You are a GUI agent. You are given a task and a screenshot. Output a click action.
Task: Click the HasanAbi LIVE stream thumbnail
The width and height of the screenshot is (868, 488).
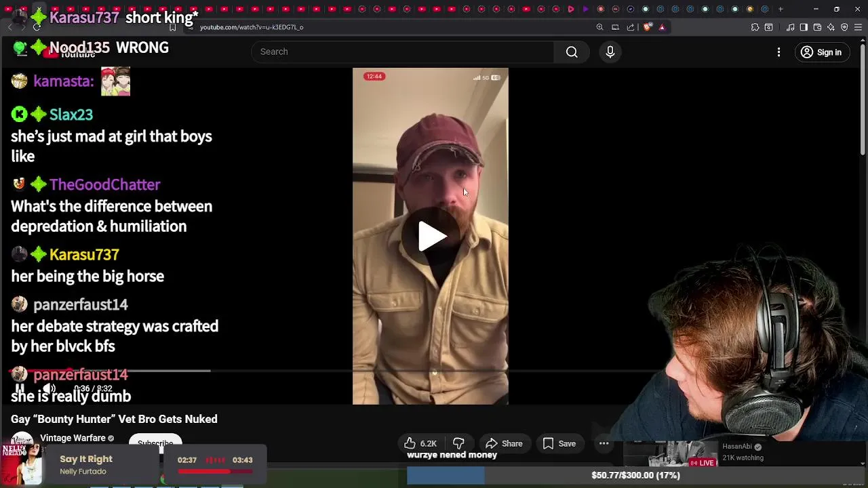[671, 453]
